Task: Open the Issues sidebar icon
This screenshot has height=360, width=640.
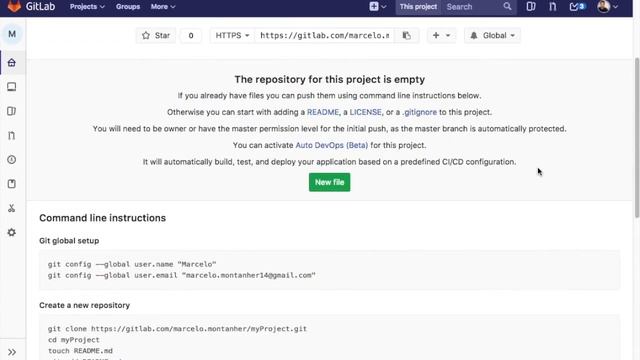Action: coord(12,111)
